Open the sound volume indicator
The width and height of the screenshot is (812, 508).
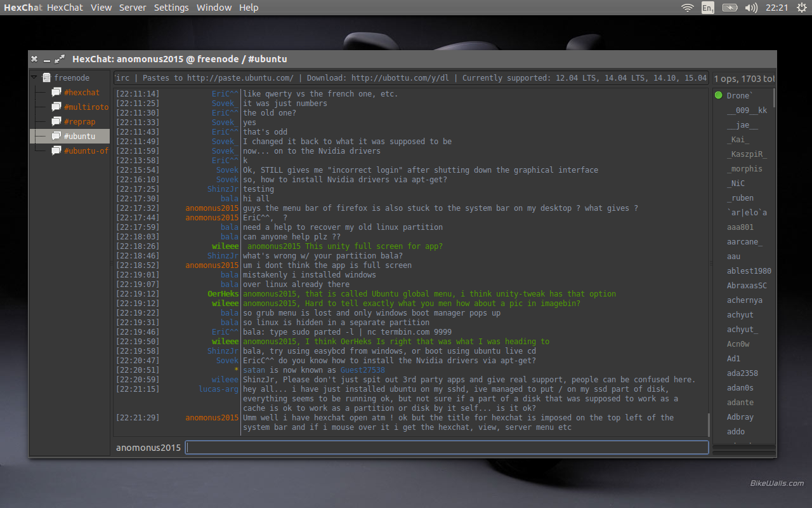[751, 8]
